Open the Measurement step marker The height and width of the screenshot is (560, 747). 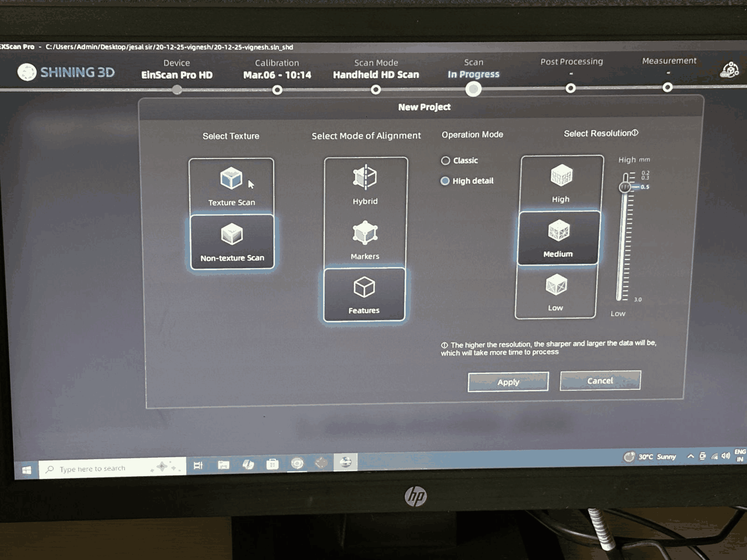pos(668,87)
